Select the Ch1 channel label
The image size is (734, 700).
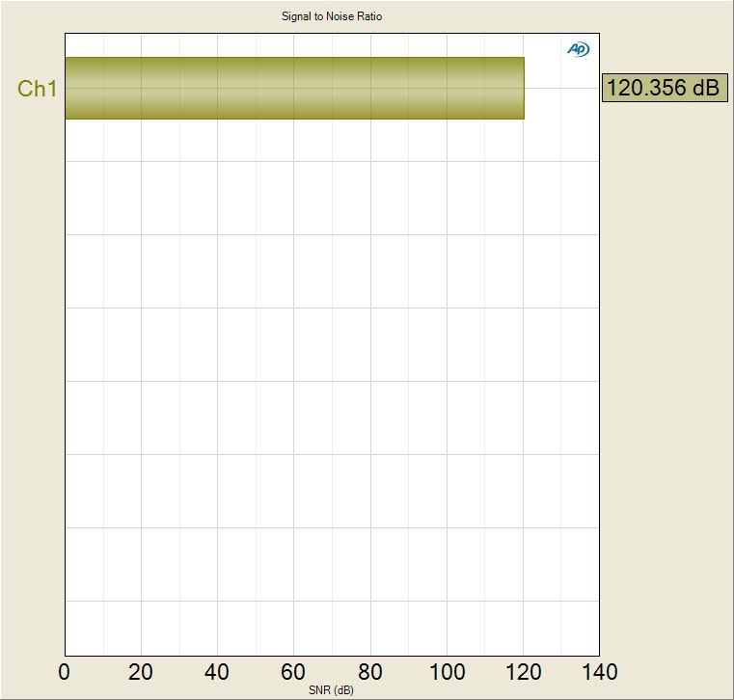(37, 89)
